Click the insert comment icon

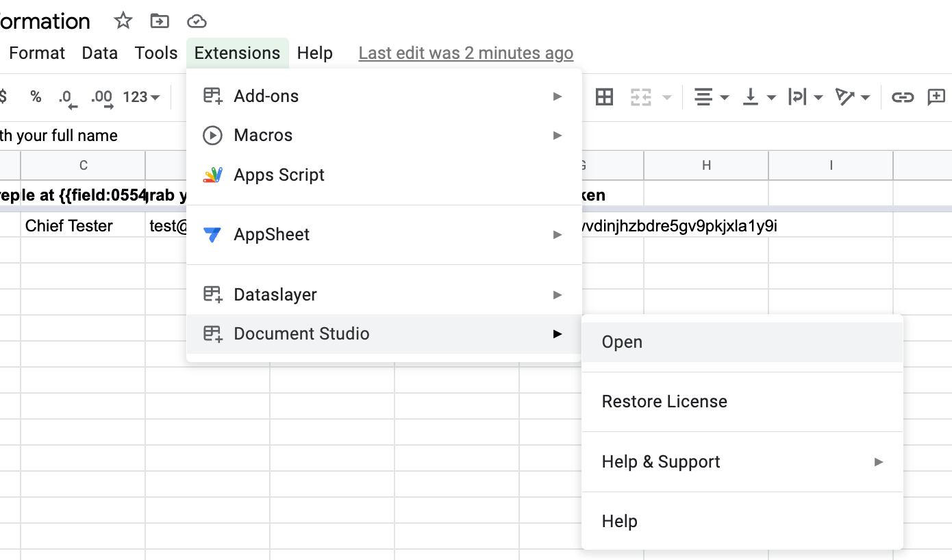click(x=936, y=97)
